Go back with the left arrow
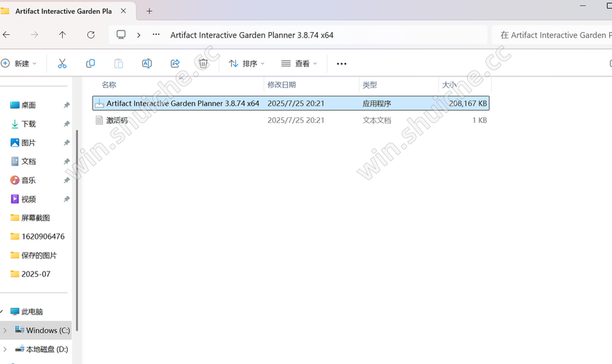 [7, 35]
